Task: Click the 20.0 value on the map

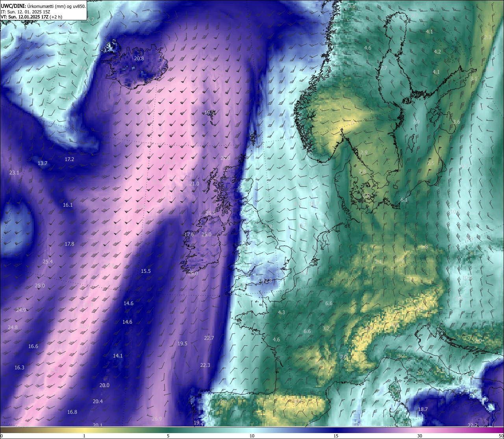Action: click(104, 385)
